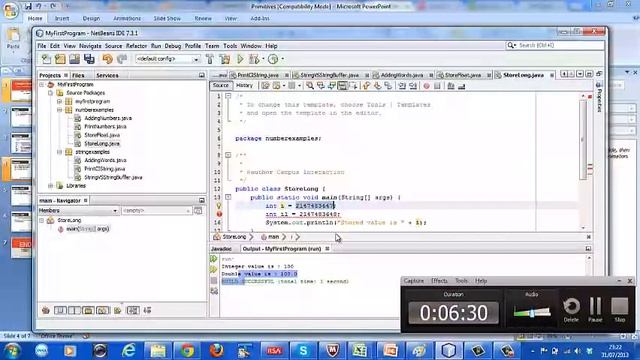Screen dimensions: 640x360
Task: Switch to the Files tab
Action: tap(78, 76)
